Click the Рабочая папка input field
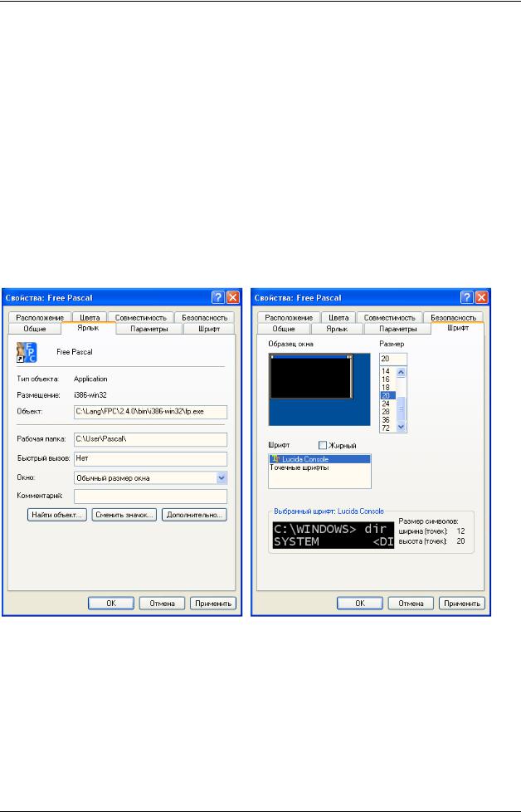 150,439
